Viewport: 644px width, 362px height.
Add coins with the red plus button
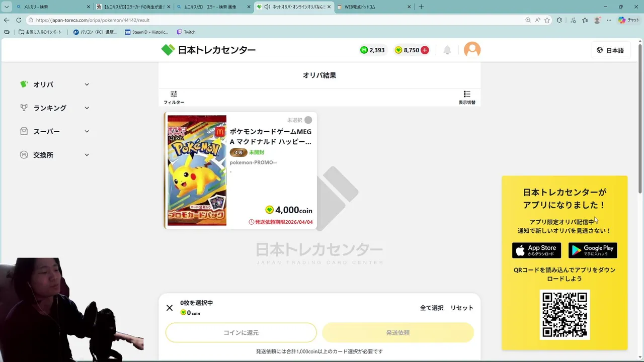point(425,50)
